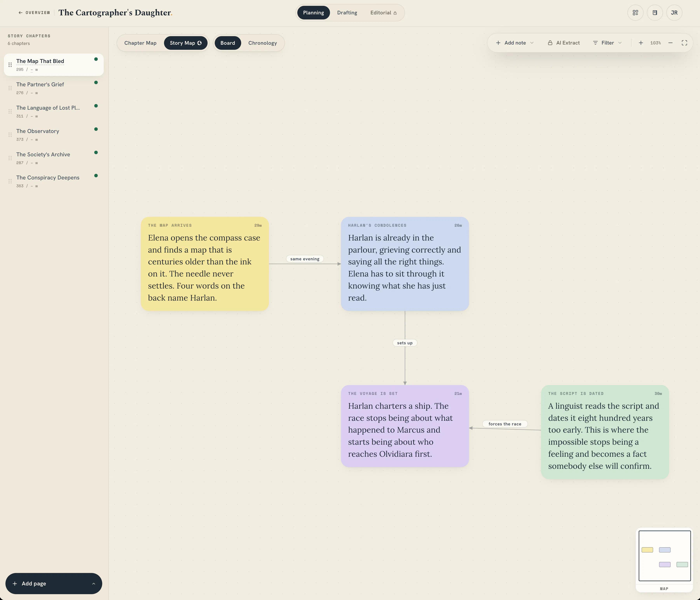Image resolution: width=700 pixels, height=600 pixels.
Task: Click drag handle for The Partner's Grief
Action: pos(10,88)
